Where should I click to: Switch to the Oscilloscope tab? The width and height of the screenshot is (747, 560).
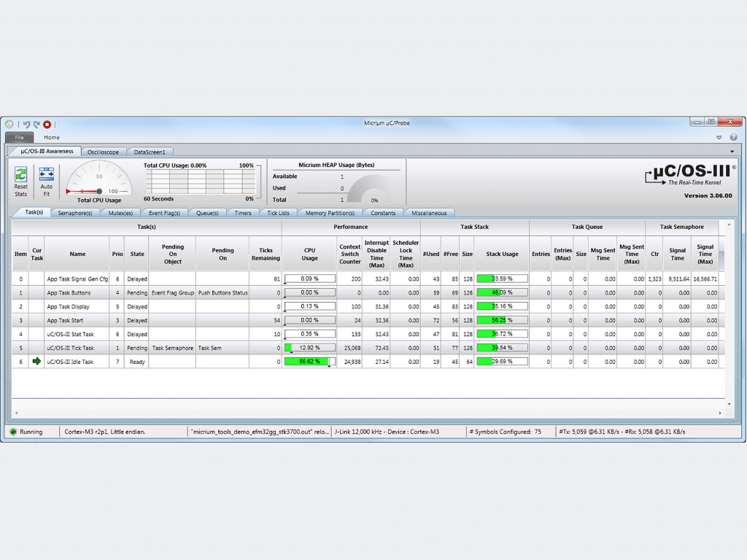[x=104, y=152]
